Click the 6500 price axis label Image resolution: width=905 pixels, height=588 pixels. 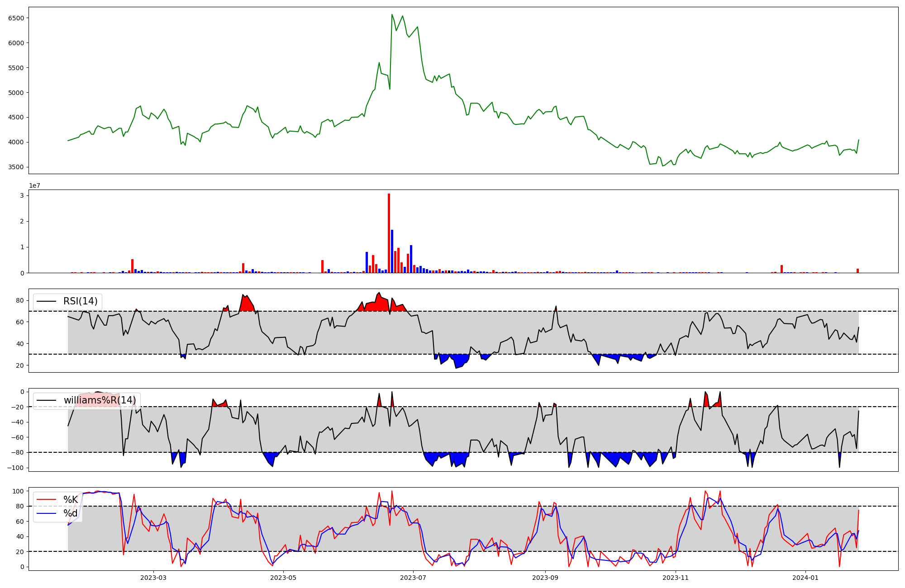tap(16, 18)
